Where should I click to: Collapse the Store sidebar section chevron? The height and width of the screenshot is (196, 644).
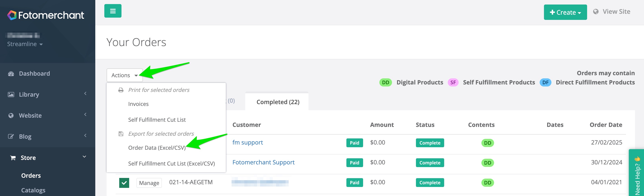pyautogui.click(x=84, y=157)
